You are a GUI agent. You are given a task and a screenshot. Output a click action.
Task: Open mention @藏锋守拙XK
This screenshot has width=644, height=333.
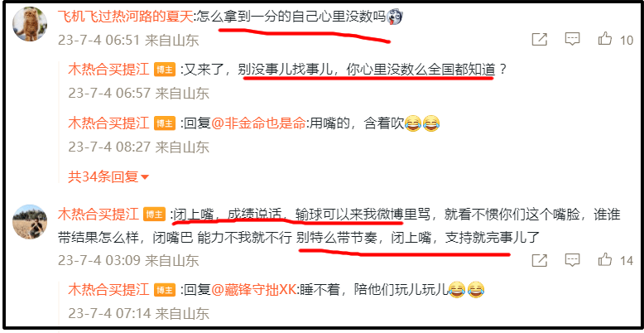(x=254, y=290)
